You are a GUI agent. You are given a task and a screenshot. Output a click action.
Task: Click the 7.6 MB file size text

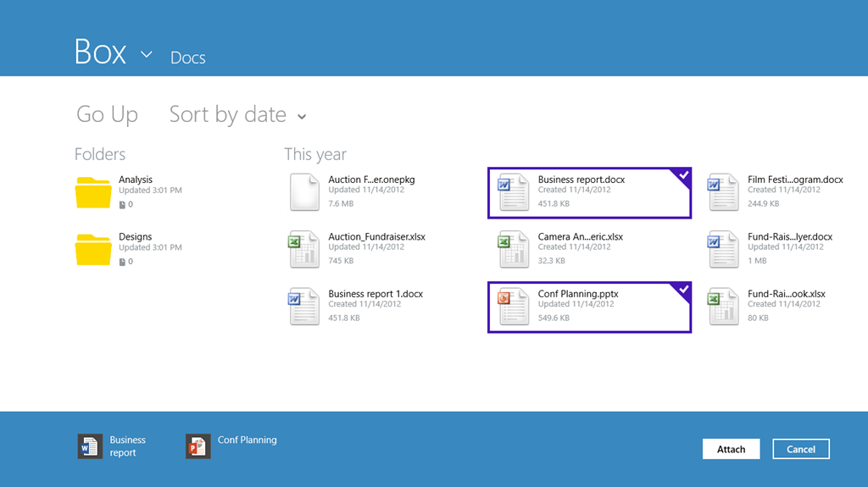coord(341,203)
